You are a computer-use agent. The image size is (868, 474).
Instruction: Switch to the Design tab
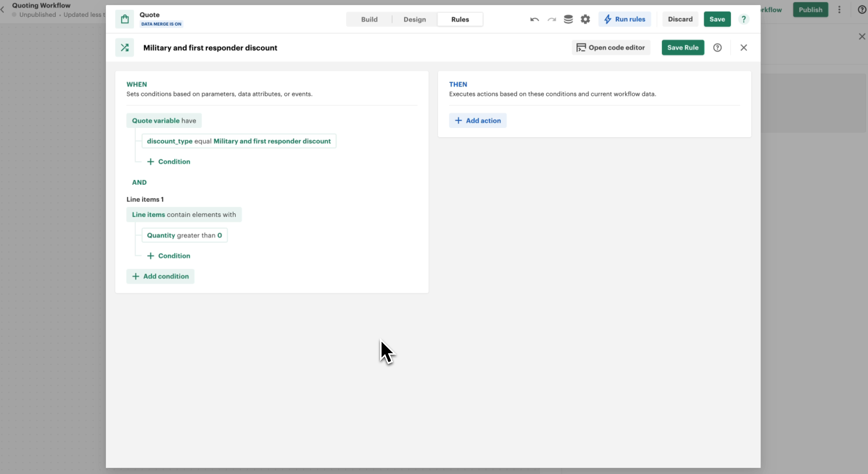(414, 19)
